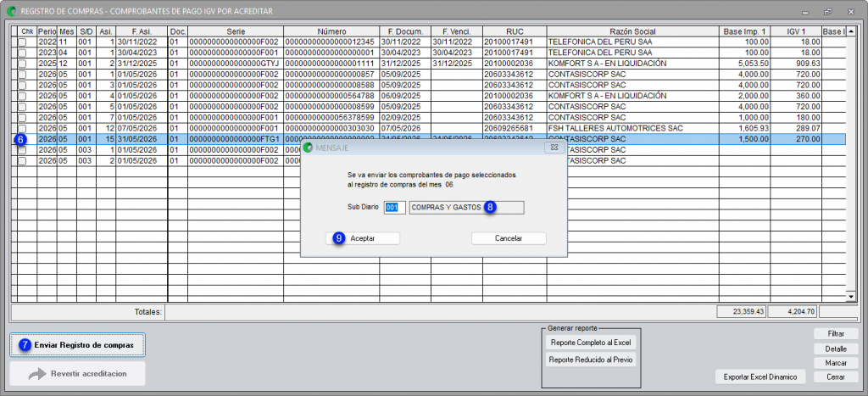Viewport: 868px width, 396px height.
Task: Click the highlighted row's IGV 270.00
Action: pyautogui.click(x=795, y=139)
